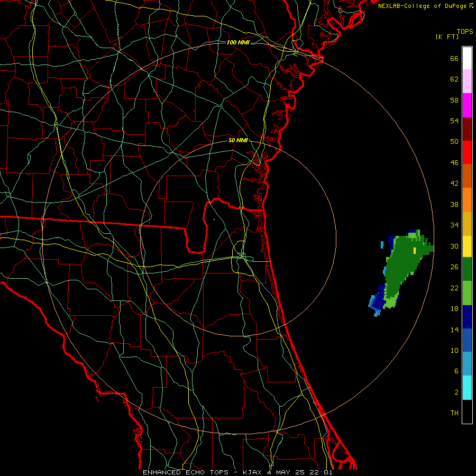
Task: Click the bright yellow legend swatch
Action: [467, 246]
